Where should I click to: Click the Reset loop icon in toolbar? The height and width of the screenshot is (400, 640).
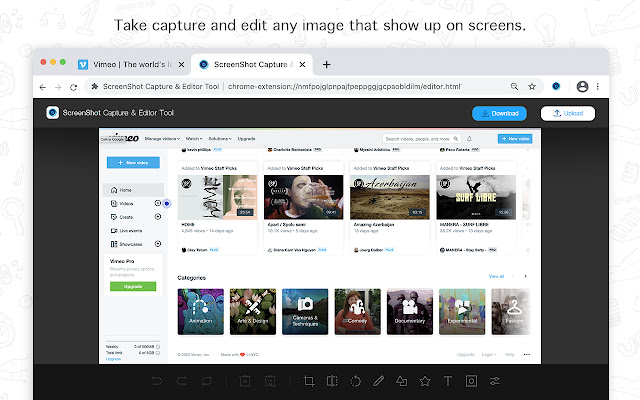point(207,381)
